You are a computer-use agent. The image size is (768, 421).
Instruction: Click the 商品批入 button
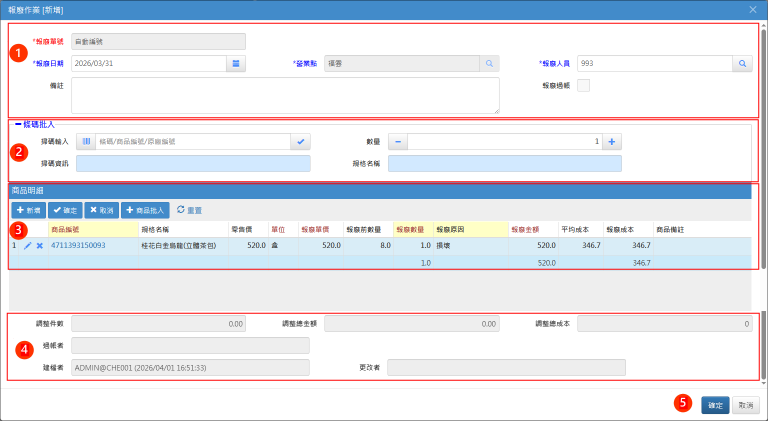coord(145,210)
